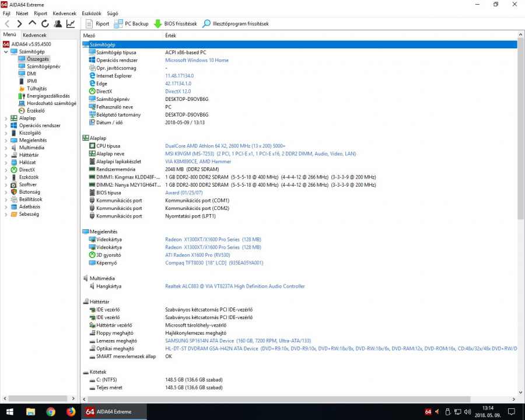Open PC Backup from toolbar
Viewport: 525px width, 420px height.
coord(131,24)
